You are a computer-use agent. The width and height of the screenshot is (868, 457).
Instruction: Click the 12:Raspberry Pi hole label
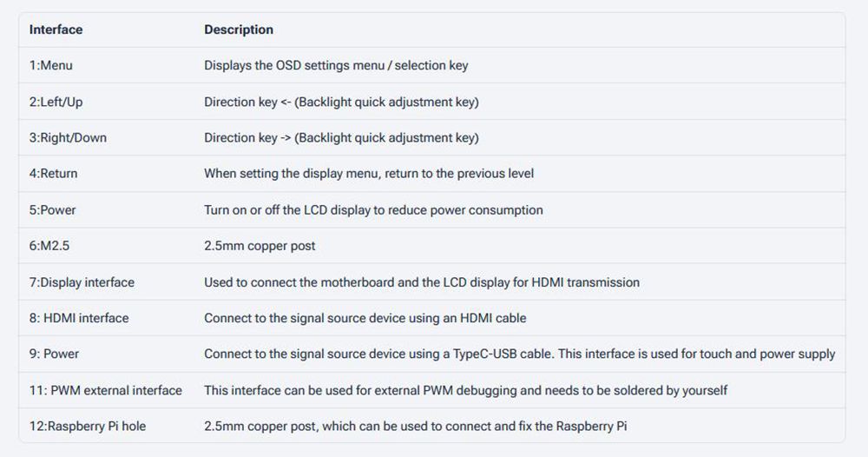[88, 427]
